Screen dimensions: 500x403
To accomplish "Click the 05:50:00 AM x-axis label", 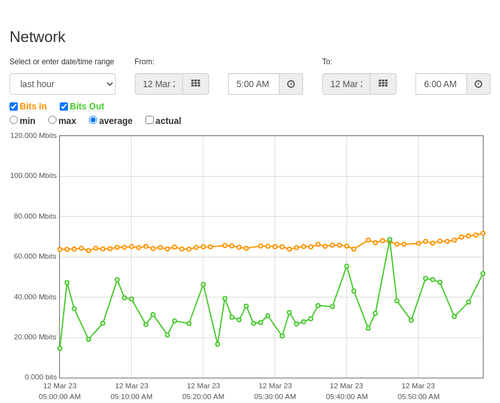I will click(x=418, y=397).
